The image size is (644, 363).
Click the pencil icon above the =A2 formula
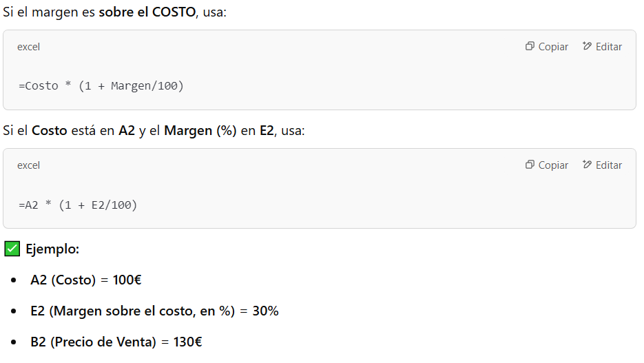click(x=587, y=165)
